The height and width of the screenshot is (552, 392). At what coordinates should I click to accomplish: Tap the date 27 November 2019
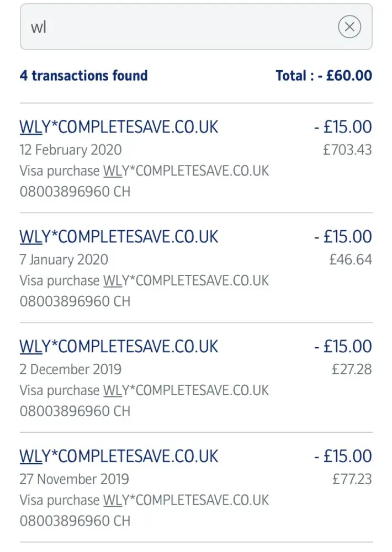click(x=73, y=479)
